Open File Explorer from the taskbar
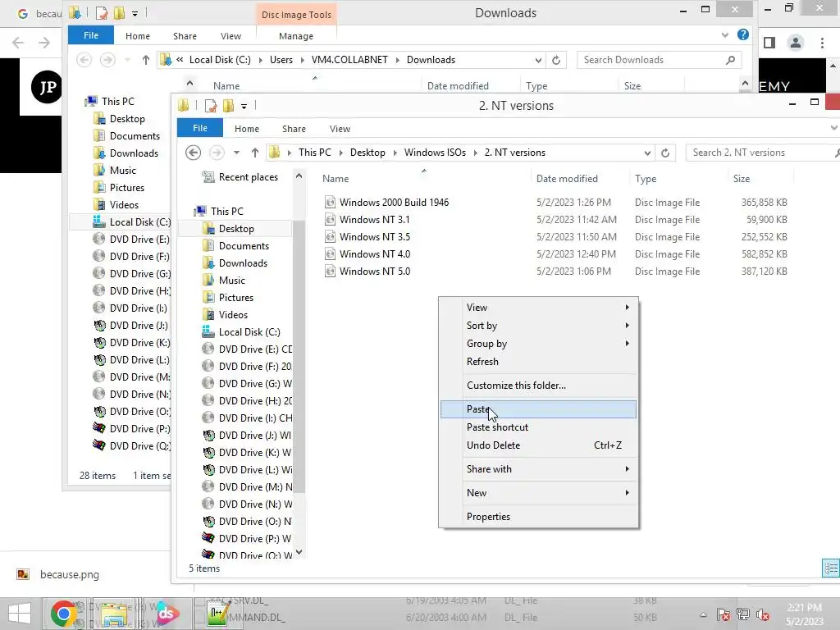The width and height of the screenshot is (840, 630). click(x=113, y=614)
